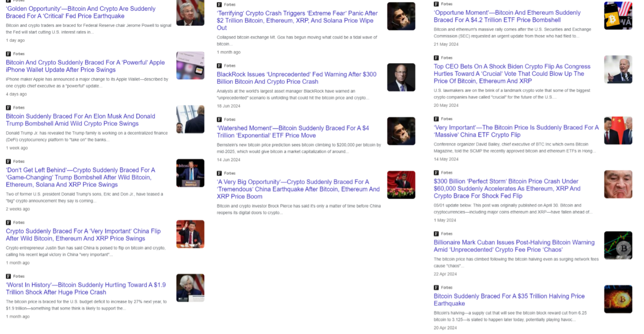644x334 pixels.
Task: Open Top CEO Bets On Biden Crypto Flip headline
Action: [512, 74]
